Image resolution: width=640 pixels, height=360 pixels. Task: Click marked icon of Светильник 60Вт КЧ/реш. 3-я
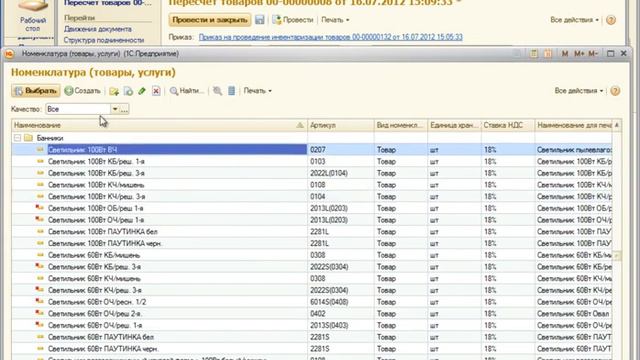click(x=40, y=290)
